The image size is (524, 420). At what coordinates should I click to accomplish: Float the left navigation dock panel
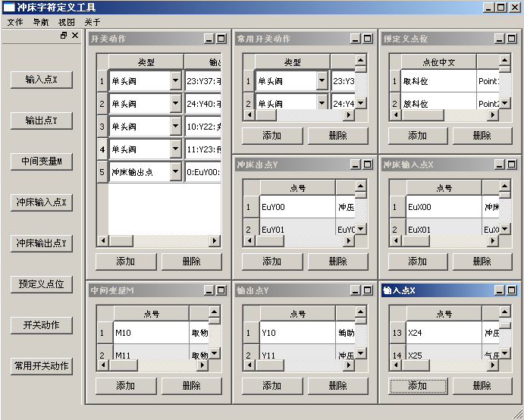click(64, 36)
